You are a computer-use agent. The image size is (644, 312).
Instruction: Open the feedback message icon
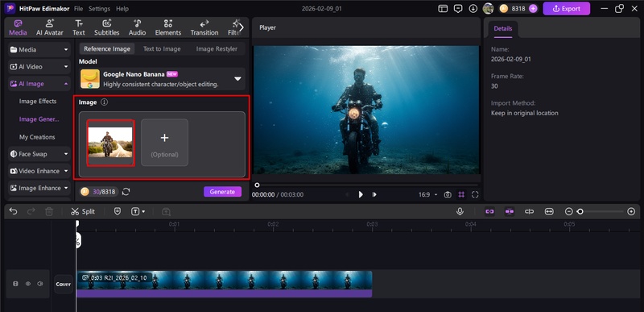point(458,9)
